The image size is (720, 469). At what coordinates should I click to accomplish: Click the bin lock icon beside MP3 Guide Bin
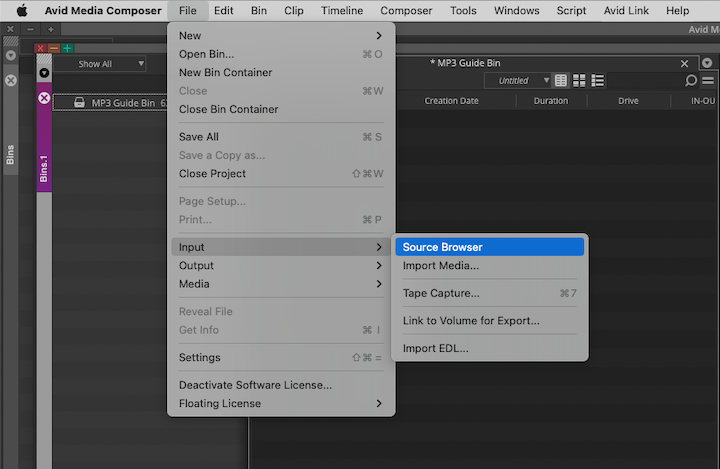tap(79, 102)
